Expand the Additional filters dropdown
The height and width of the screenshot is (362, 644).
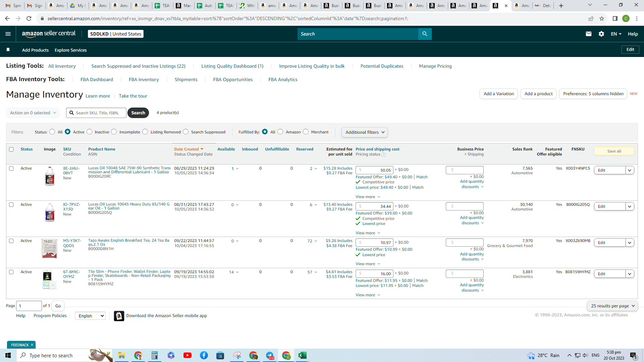click(365, 132)
